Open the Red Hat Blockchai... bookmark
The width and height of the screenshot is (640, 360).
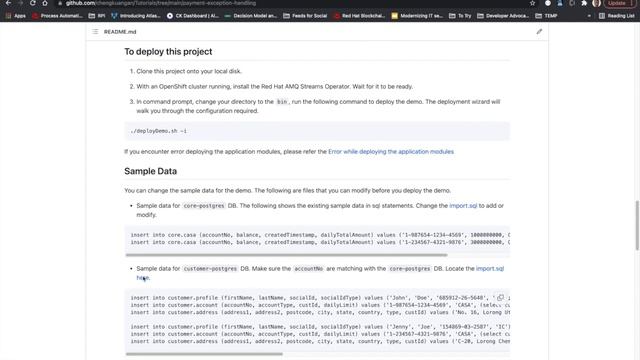click(360, 16)
